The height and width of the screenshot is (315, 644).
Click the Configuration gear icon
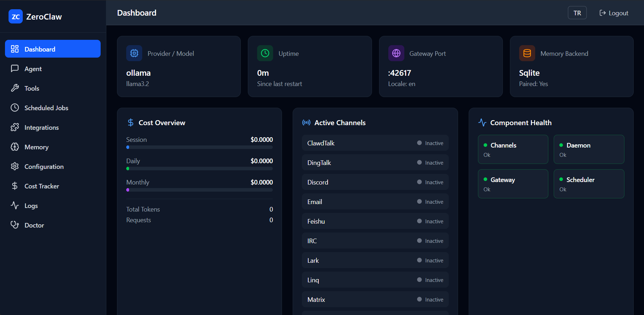pos(15,166)
